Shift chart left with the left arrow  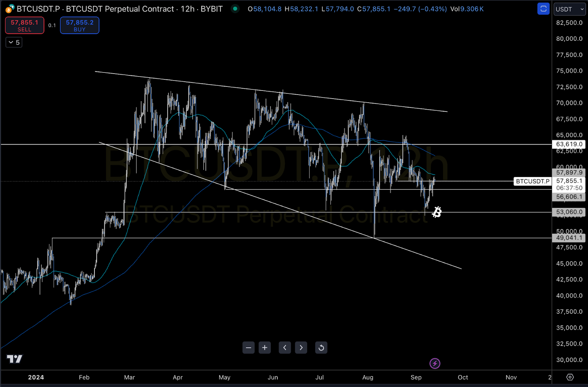pyautogui.click(x=285, y=348)
